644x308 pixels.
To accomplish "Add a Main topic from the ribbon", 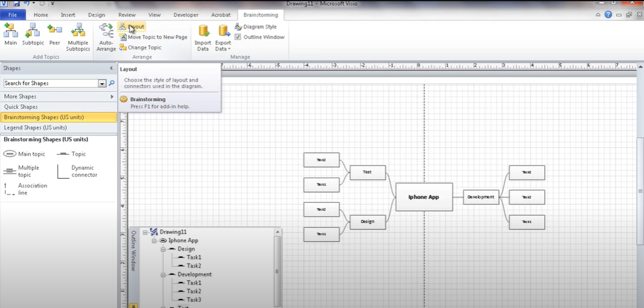I will tap(11, 34).
